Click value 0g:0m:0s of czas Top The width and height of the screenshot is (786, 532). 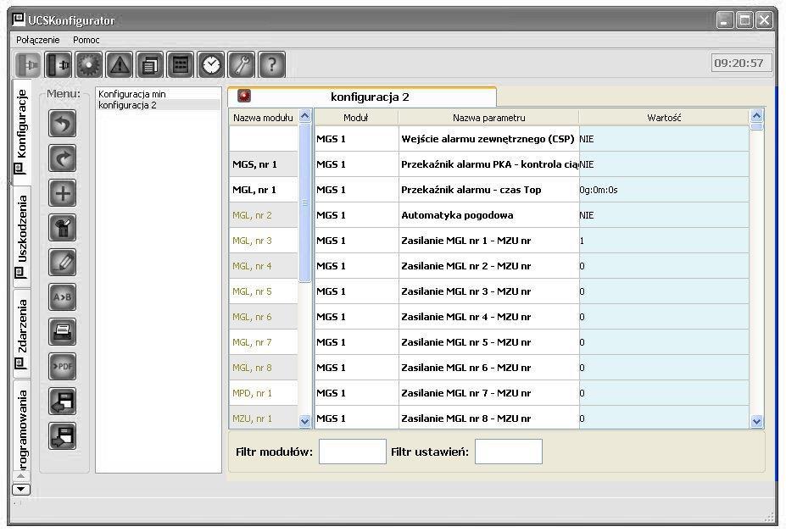point(664,190)
